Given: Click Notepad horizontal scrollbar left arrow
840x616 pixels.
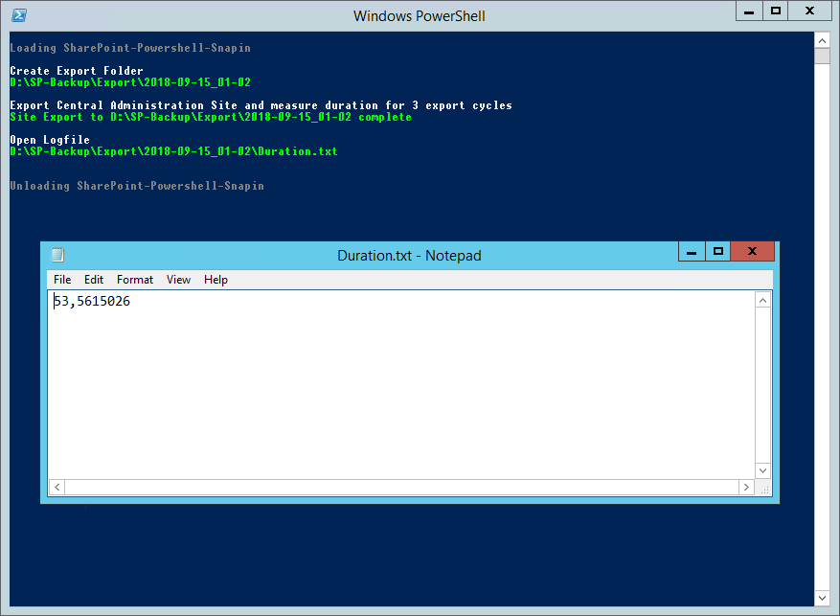Looking at the screenshot, I should [57, 487].
